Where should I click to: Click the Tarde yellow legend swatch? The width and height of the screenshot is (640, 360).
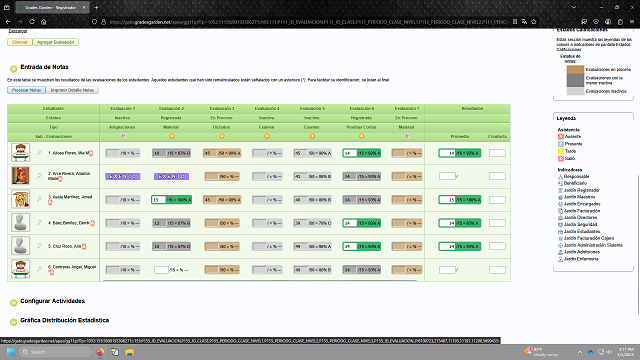click(561, 151)
